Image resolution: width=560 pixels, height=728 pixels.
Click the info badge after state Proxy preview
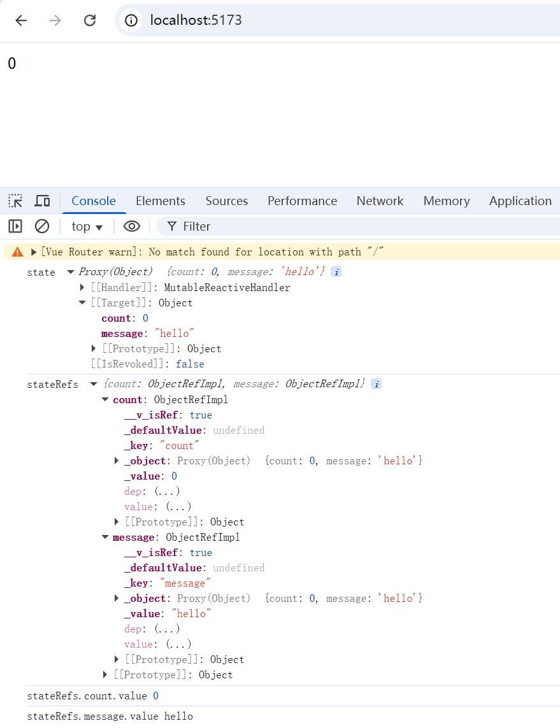pos(336,272)
